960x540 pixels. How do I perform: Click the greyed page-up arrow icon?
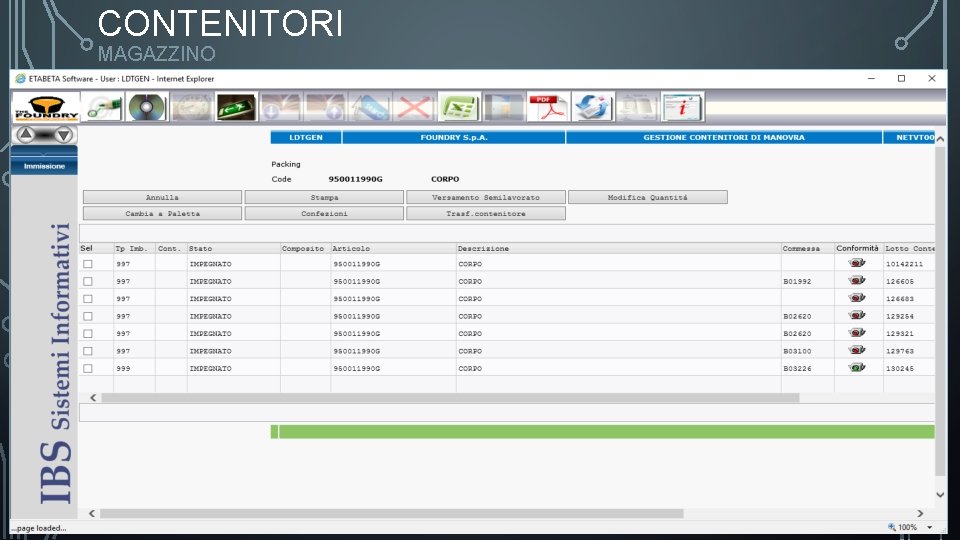(x=325, y=108)
